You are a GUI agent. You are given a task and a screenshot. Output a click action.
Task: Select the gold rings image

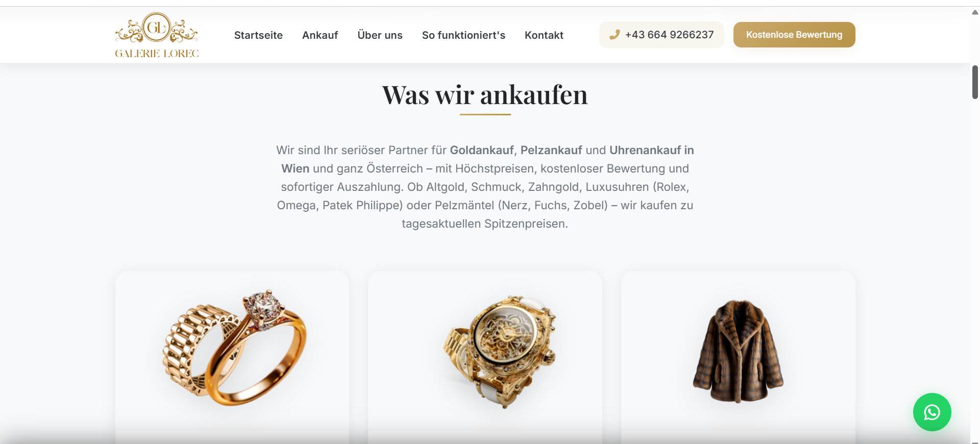coord(235,348)
